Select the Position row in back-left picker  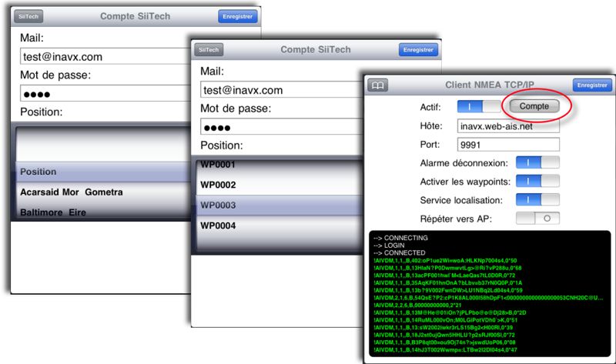point(103,172)
